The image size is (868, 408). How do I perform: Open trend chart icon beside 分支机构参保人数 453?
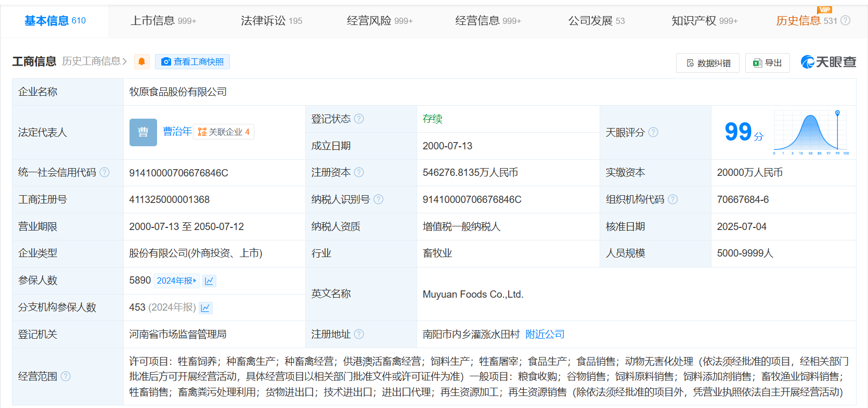pyautogui.click(x=205, y=308)
